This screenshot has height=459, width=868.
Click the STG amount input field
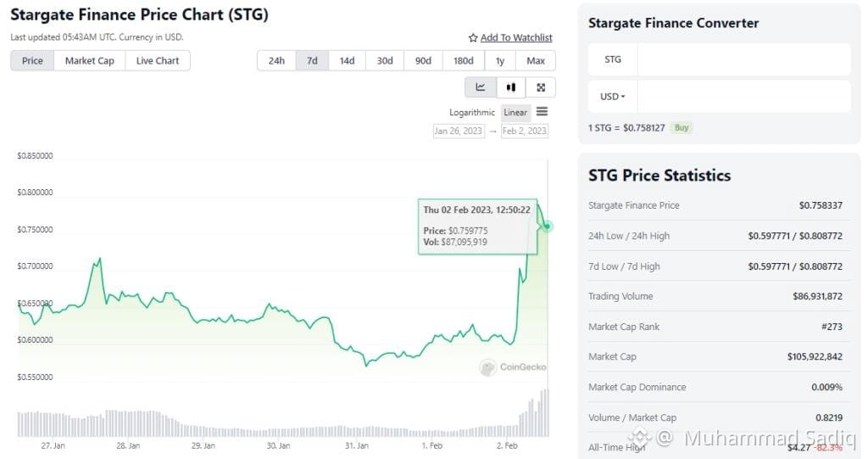click(x=744, y=59)
